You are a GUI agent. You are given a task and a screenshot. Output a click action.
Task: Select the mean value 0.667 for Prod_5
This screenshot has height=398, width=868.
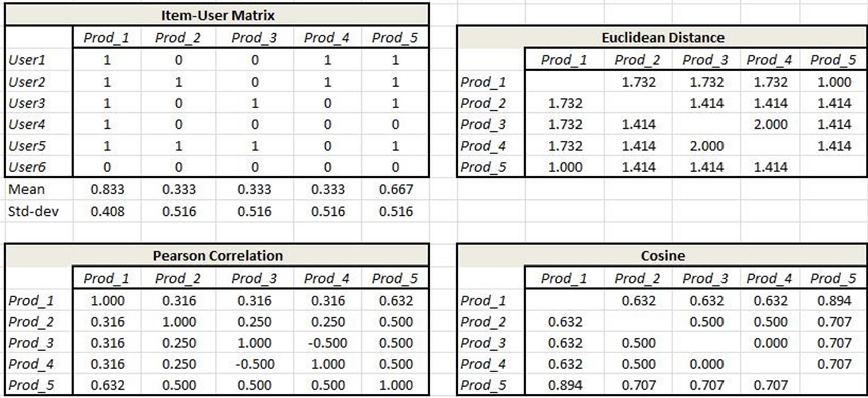(396, 190)
